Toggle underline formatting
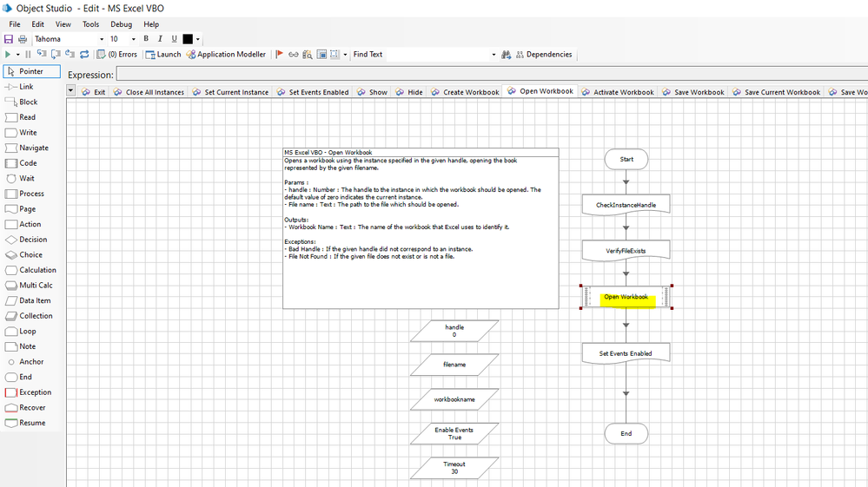Image resolution: width=868 pixels, height=487 pixels. (x=174, y=39)
